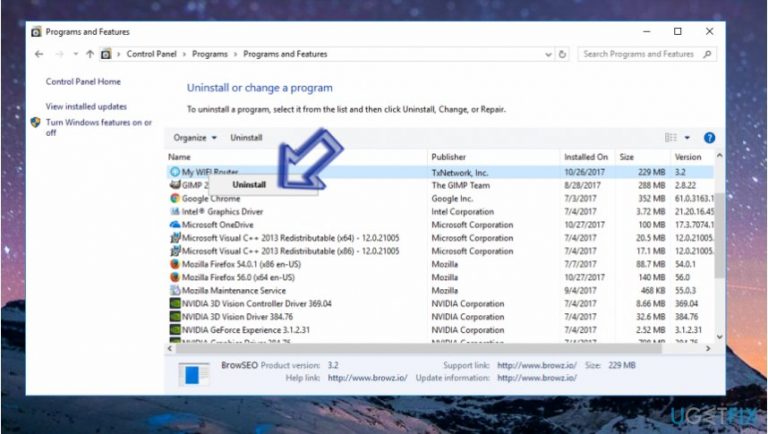
Task: Sort by the Size column header
Action: click(626, 157)
